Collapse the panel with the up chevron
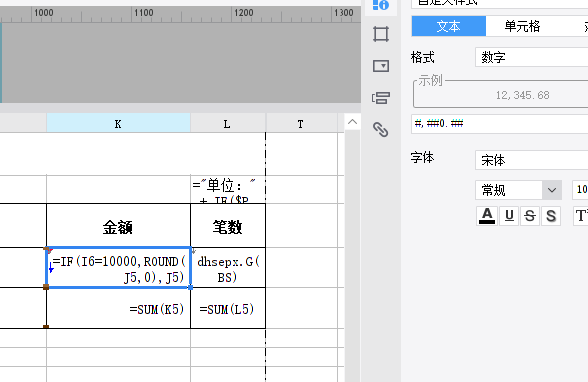Image resolution: width=588 pixels, height=382 pixels. click(352, 122)
